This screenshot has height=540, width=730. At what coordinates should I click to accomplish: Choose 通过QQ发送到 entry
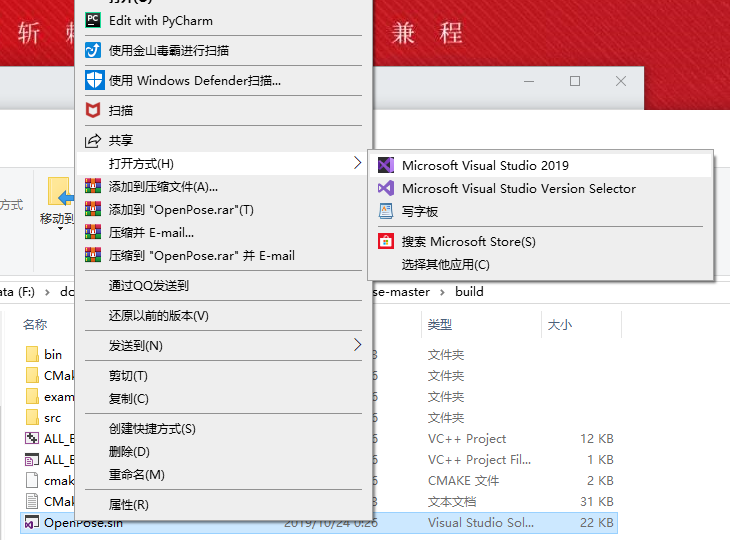tap(149, 285)
